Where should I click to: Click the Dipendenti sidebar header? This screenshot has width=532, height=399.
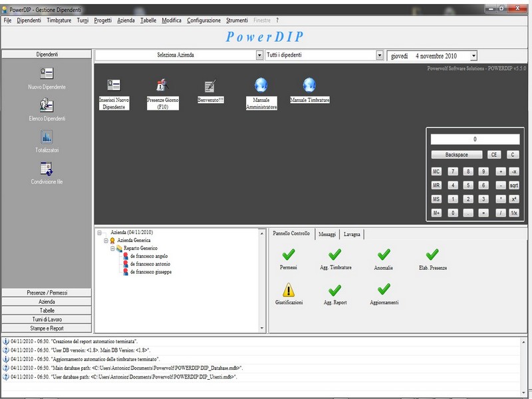tap(47, 55)
